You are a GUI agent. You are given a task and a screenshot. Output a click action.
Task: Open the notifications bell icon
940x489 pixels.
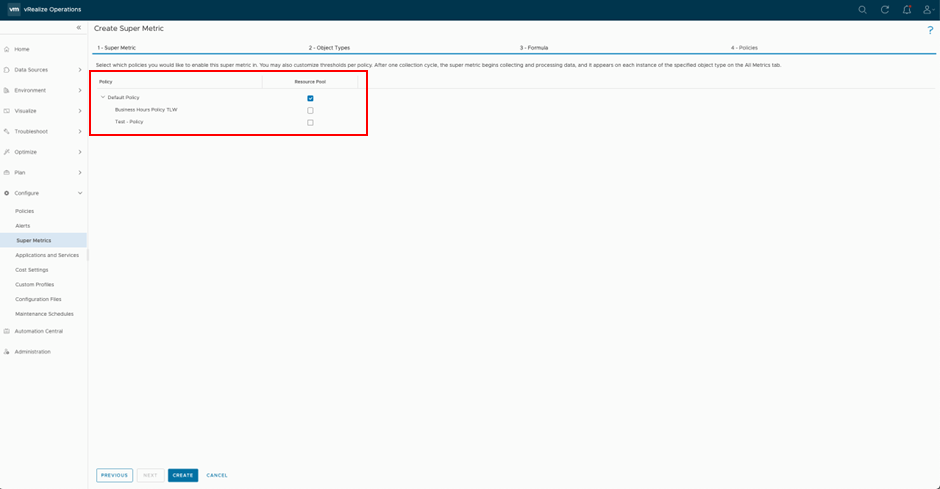coord(906,10)
